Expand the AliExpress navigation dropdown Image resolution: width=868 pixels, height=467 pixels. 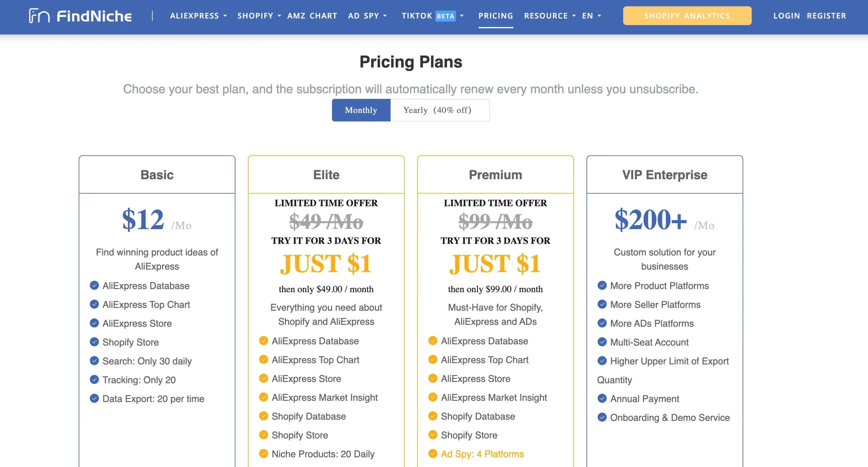[198, 16]
